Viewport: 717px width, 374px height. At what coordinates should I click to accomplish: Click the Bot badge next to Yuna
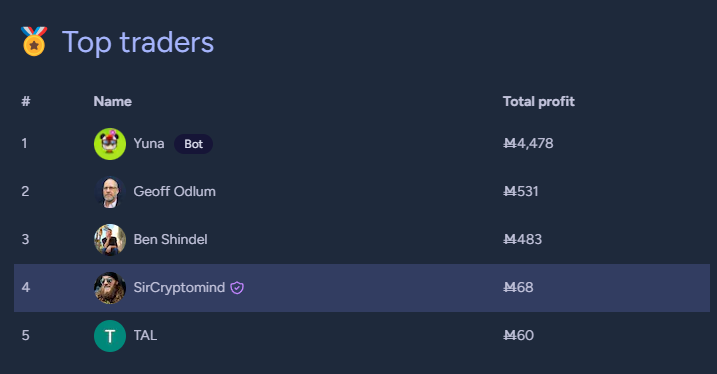click(193, 144)
